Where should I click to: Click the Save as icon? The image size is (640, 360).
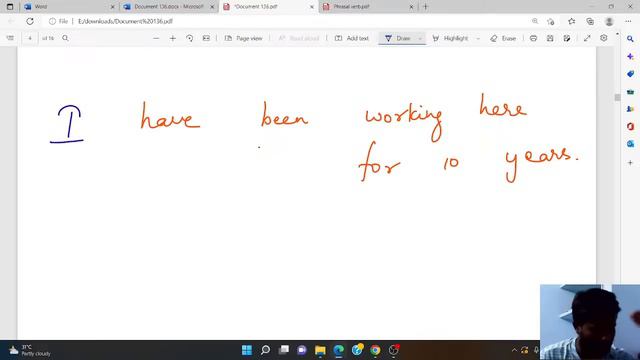tap(567, 38)
